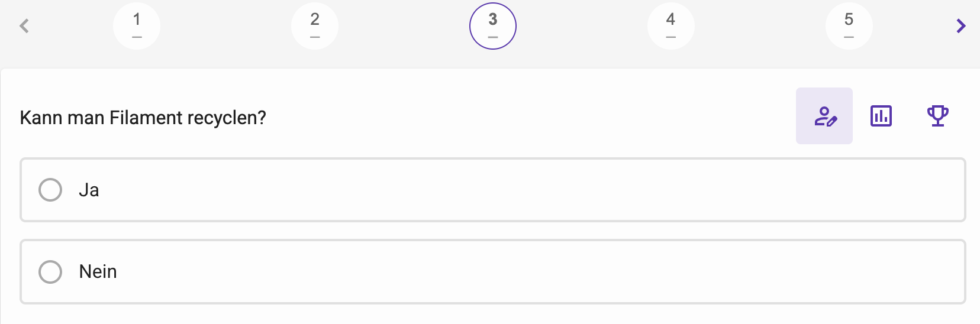Click the dash under question number 3
The height and width of the screenshot is (324, 980).
click(x=493, y=37)
